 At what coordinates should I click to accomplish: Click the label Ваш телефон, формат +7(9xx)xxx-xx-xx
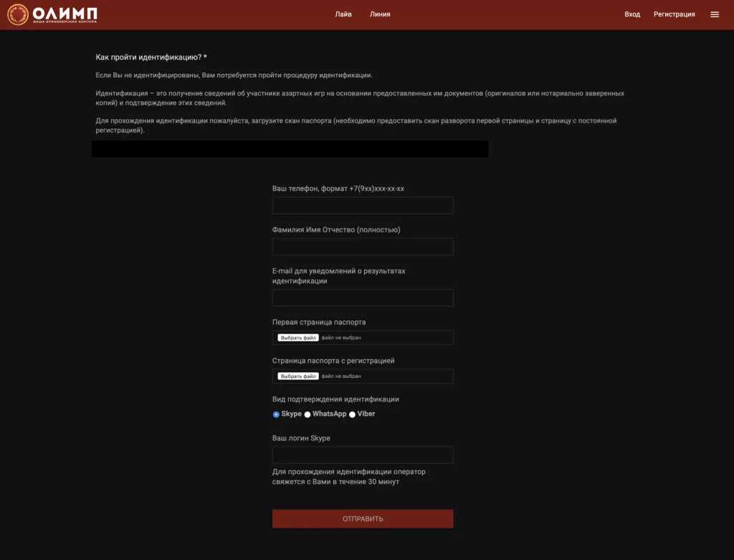coord(338,189)
